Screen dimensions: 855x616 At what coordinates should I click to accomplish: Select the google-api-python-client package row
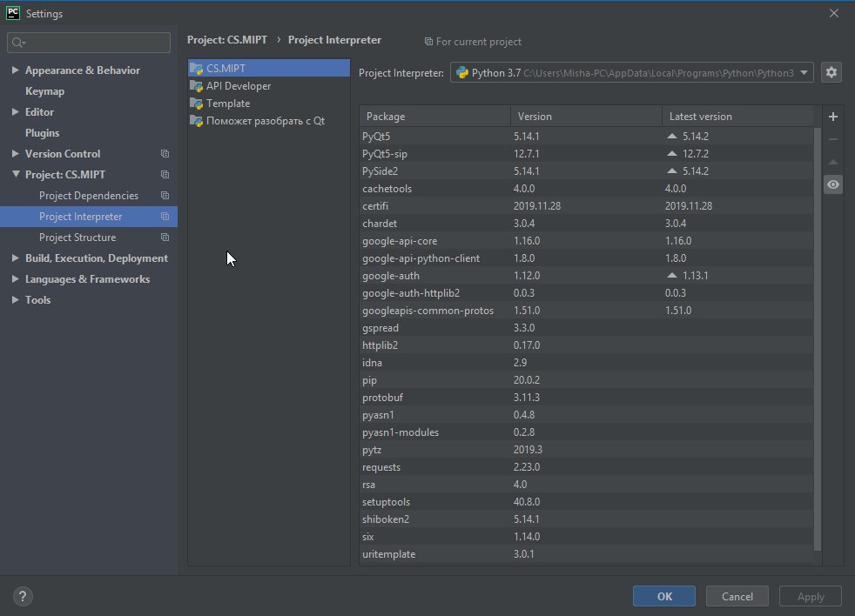click(586, 258)
